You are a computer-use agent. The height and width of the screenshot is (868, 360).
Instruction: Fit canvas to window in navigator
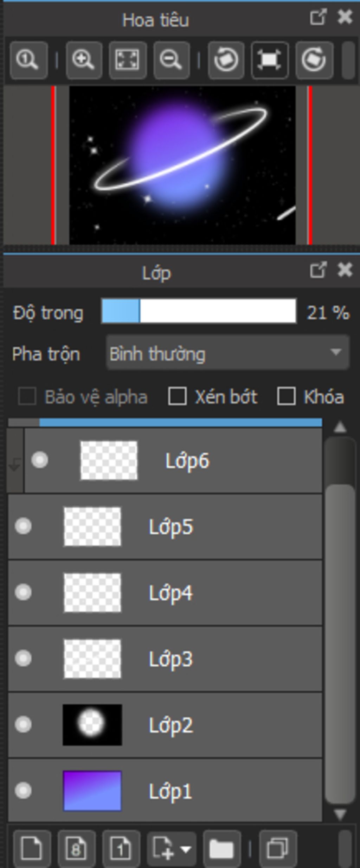click(x=128, y=60)
